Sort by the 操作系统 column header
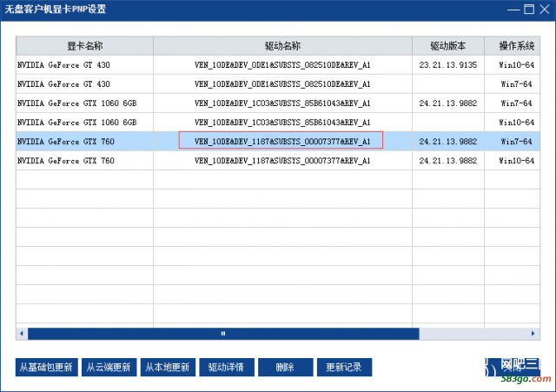This screenshot has height=392, width=556. click(513, 46)
